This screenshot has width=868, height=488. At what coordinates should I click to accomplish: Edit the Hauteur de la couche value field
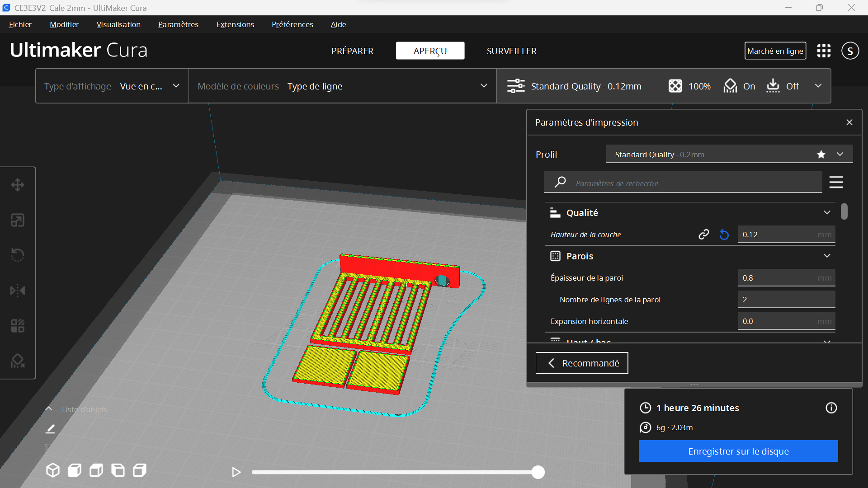(x=786, y=235)
